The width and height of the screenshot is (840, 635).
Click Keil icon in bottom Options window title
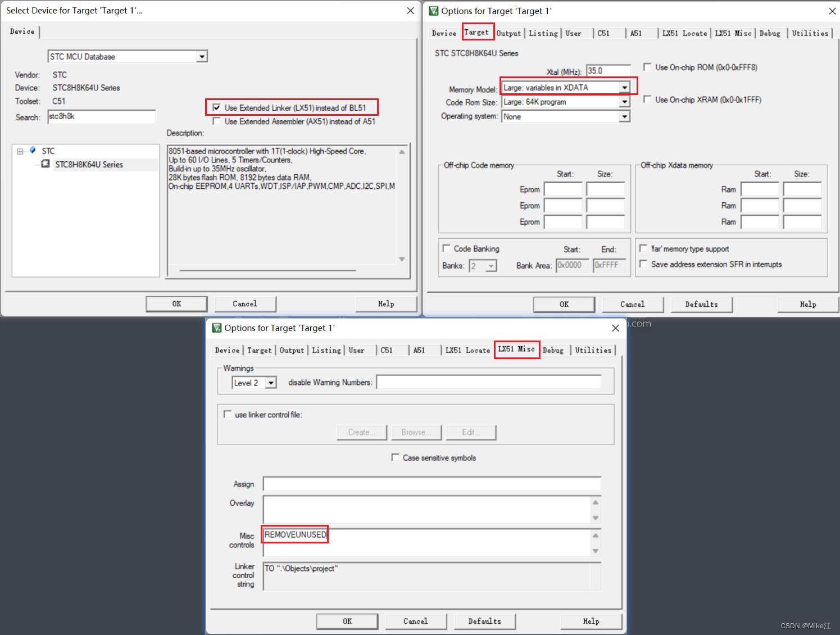(x=217, y=328)
